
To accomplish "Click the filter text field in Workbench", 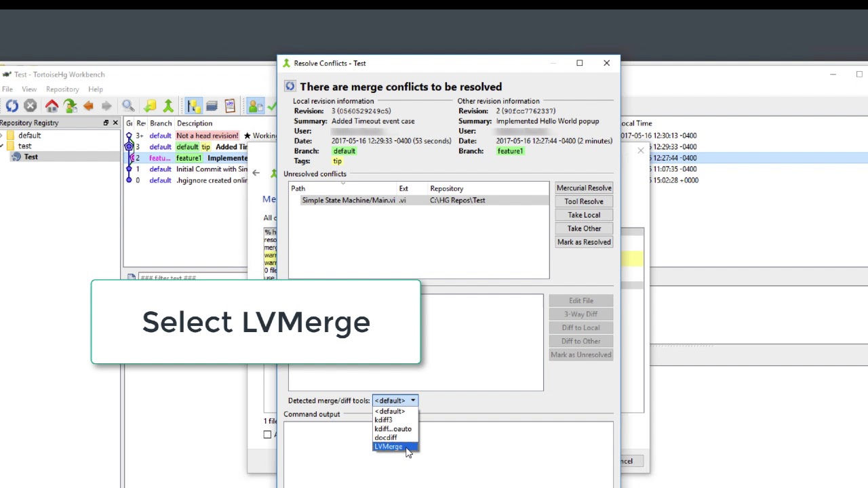I will pyautogui.click(x=193, y=277).
